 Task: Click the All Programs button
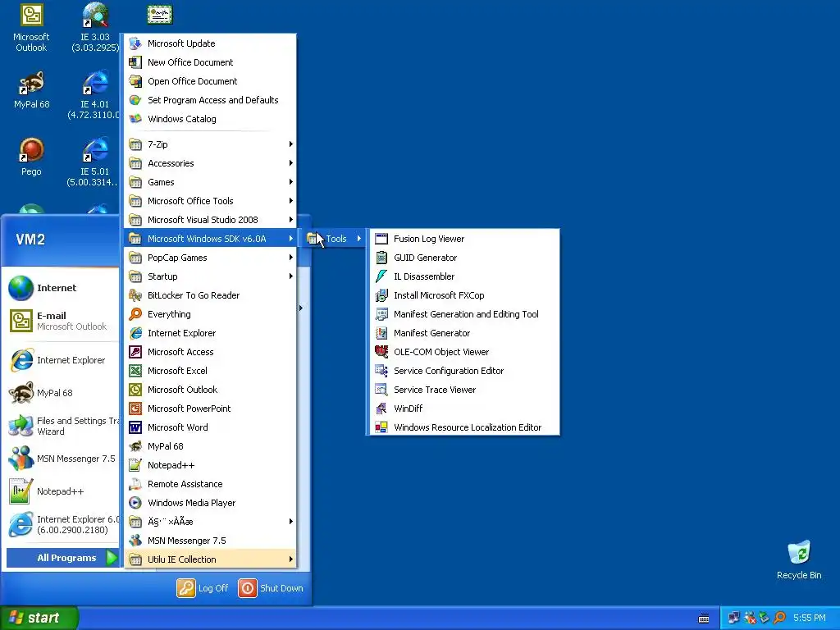pyautogui.click(x=62, y=558)
